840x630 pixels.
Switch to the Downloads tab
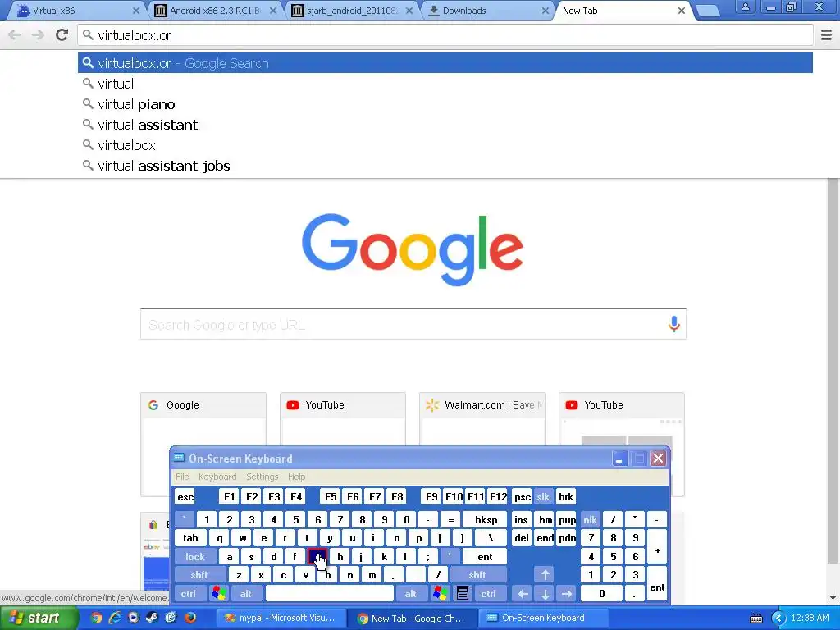487,11
